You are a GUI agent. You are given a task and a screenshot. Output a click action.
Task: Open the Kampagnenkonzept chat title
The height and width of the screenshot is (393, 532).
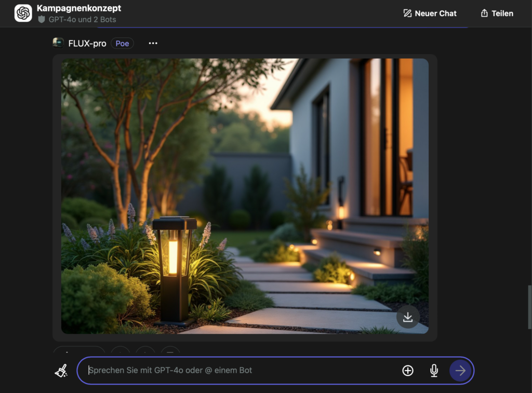tap(79, 8)
